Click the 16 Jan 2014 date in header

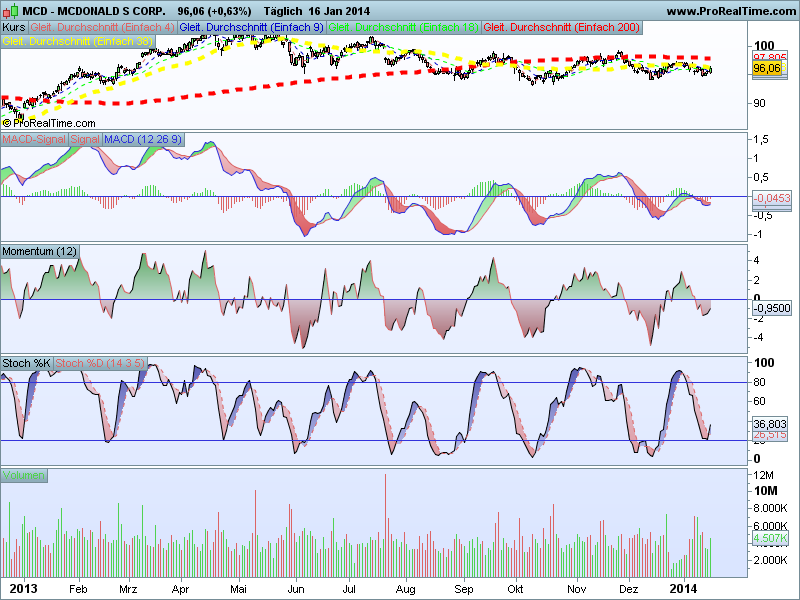click(x=339, y=11)
